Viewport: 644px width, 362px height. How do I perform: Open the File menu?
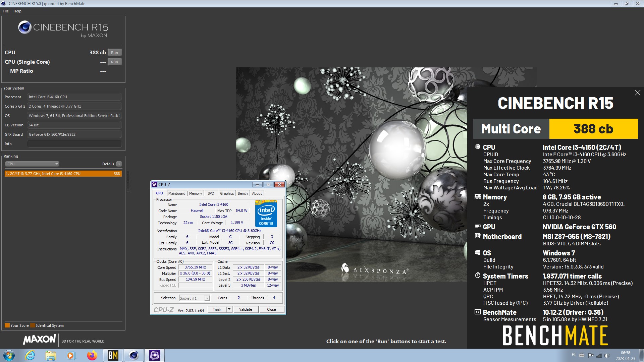click(6, 11)
